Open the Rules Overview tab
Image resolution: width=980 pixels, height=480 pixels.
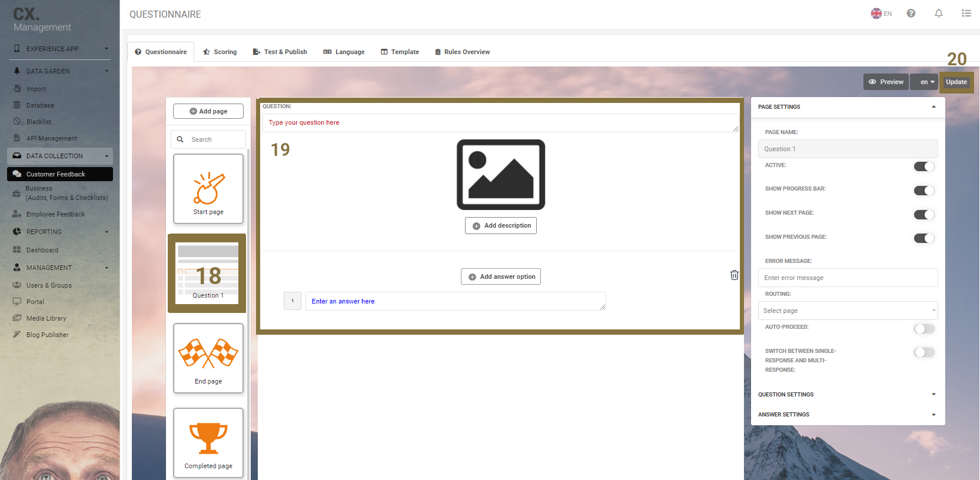tap(462, 52)
